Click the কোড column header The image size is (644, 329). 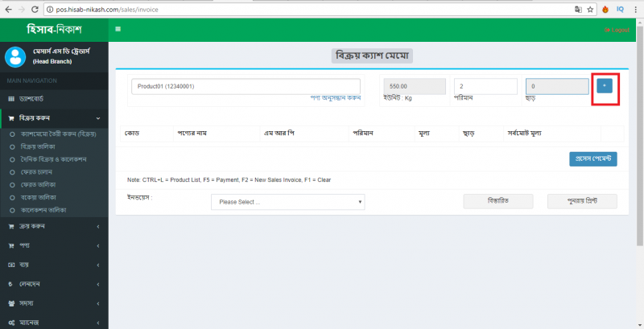[x=132, y=134]
